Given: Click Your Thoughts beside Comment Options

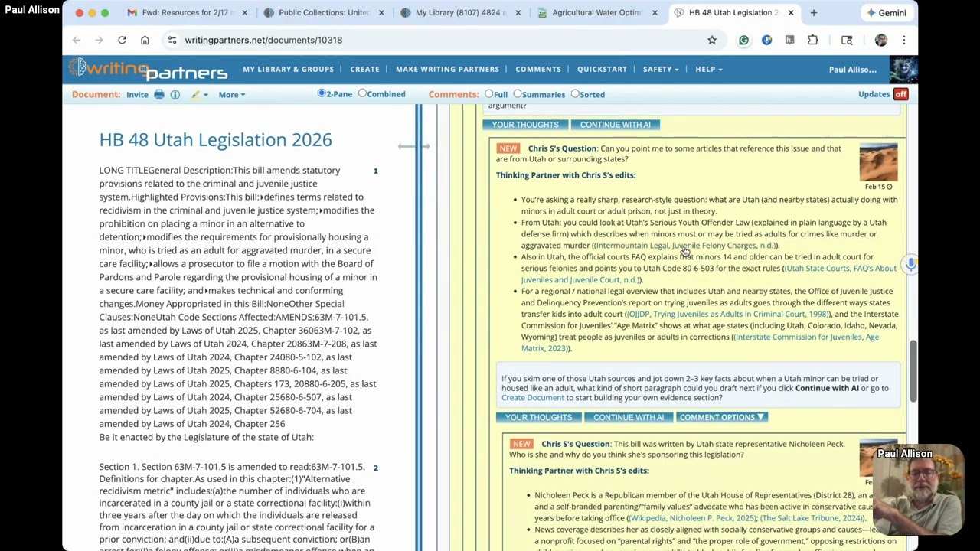Looking at the screenshot, I should coord(538,417).
